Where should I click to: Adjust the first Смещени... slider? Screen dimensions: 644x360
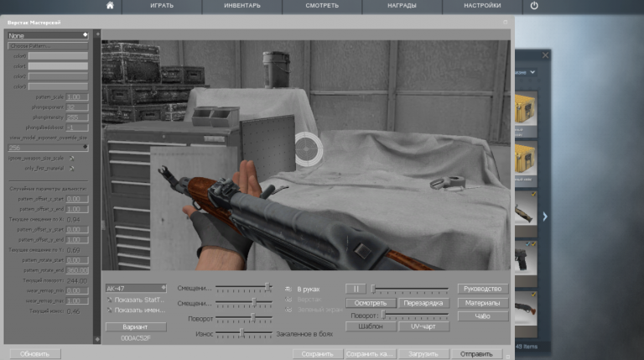[244, 288]
